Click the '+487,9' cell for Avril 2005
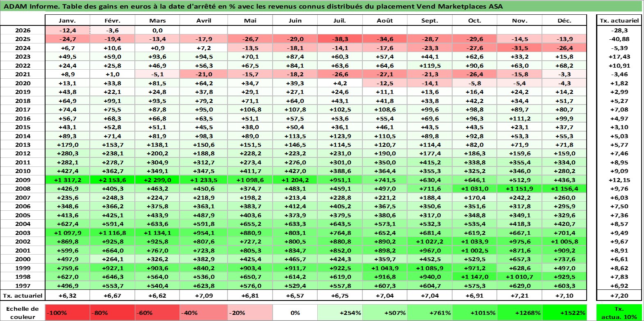Viewport: 644px width, 321px height. [204, 215]
